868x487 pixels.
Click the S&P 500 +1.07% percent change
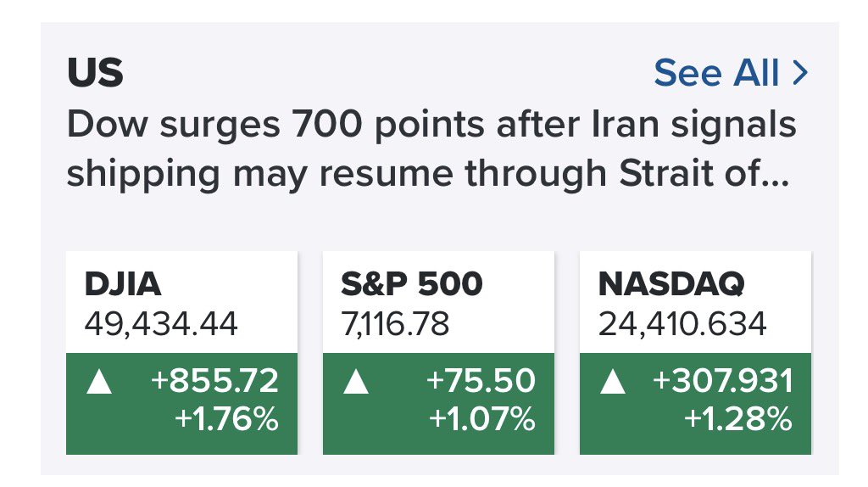pos(481,419)
